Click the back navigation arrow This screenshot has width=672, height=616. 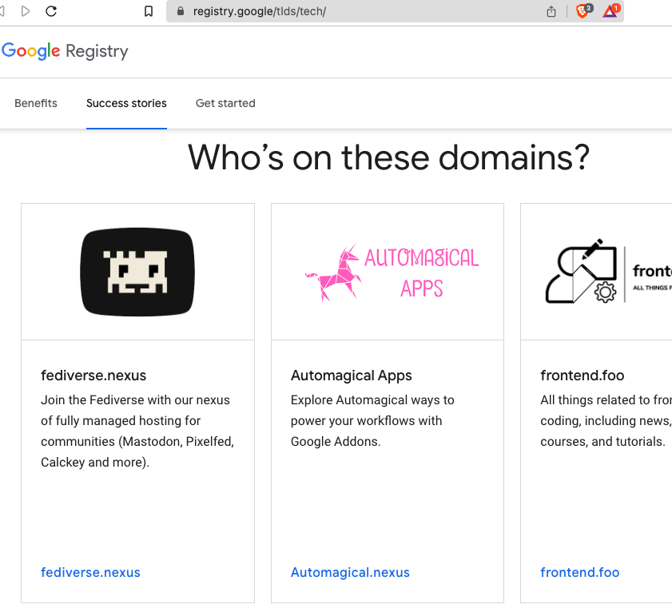coord(3,12)
